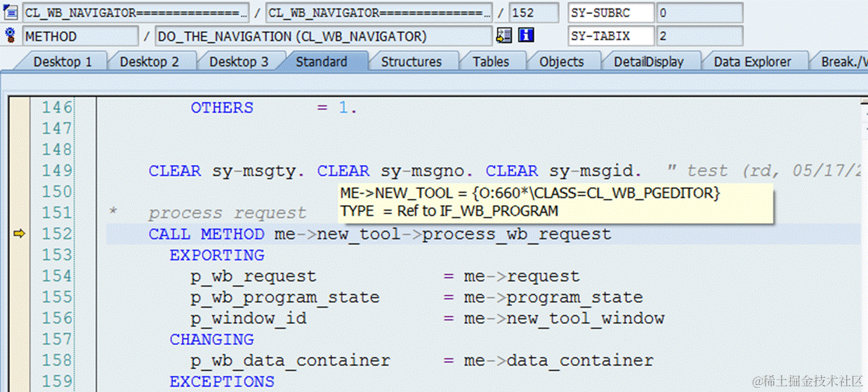Click line number 158 in the gutter
Screen dimensions: 868x392
pyautogui.click(x=57, y=360)
